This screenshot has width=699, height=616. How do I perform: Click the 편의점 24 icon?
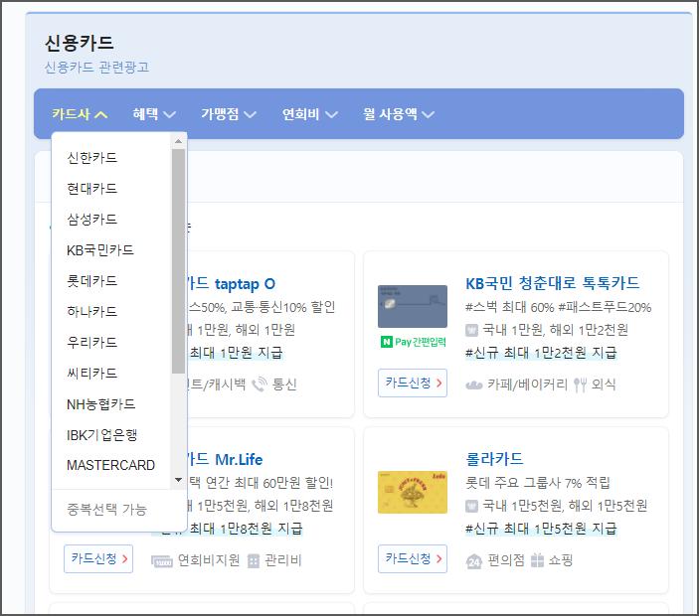(474, 561)
